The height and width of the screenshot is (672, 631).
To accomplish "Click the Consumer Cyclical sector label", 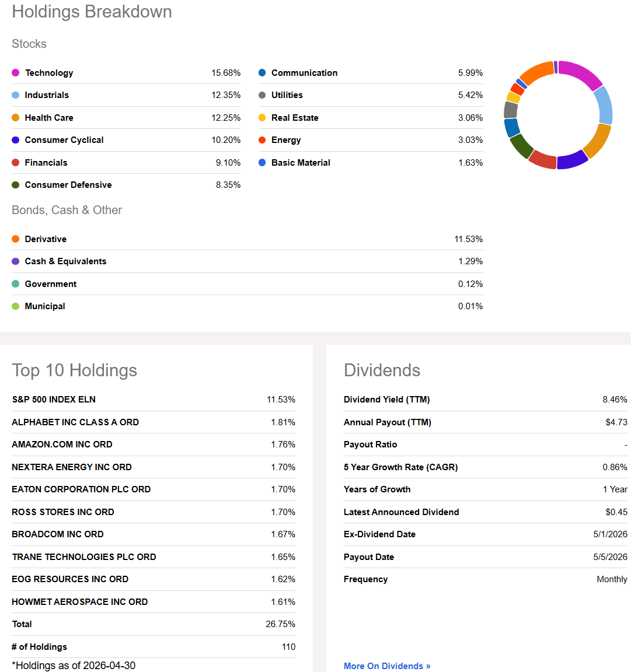I will tap(64, 140).
